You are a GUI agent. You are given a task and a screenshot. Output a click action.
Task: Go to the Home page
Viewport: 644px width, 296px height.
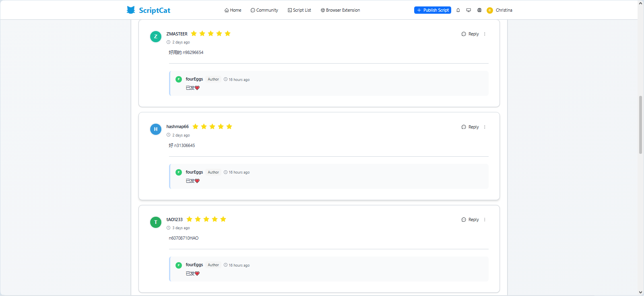233,10
